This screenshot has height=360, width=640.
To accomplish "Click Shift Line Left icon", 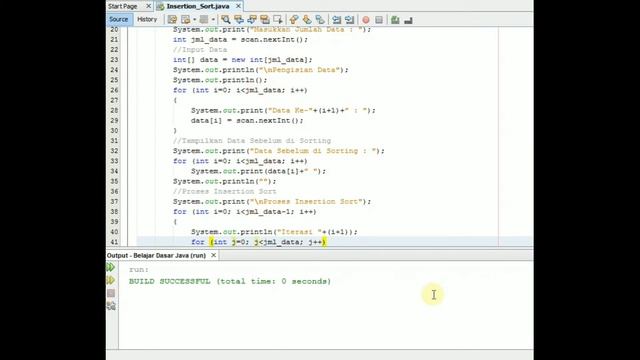I will [336, 20].
